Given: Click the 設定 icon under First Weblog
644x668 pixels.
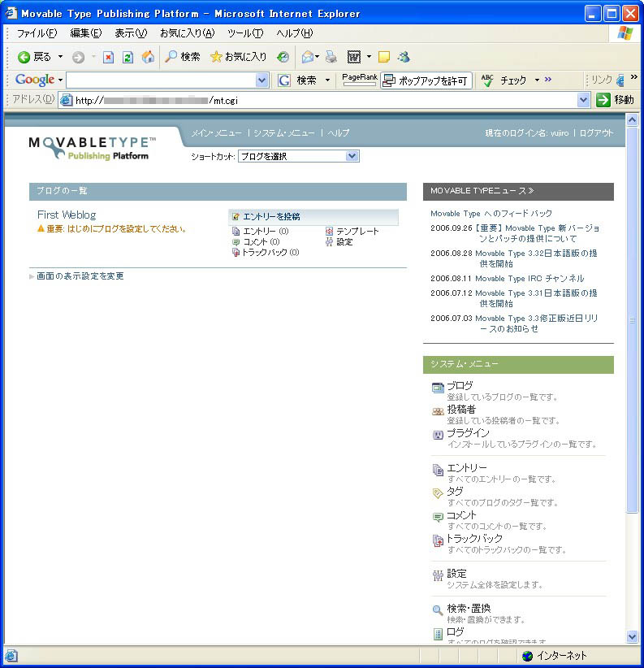Looking at the screenshot, I should pos(329,242).
